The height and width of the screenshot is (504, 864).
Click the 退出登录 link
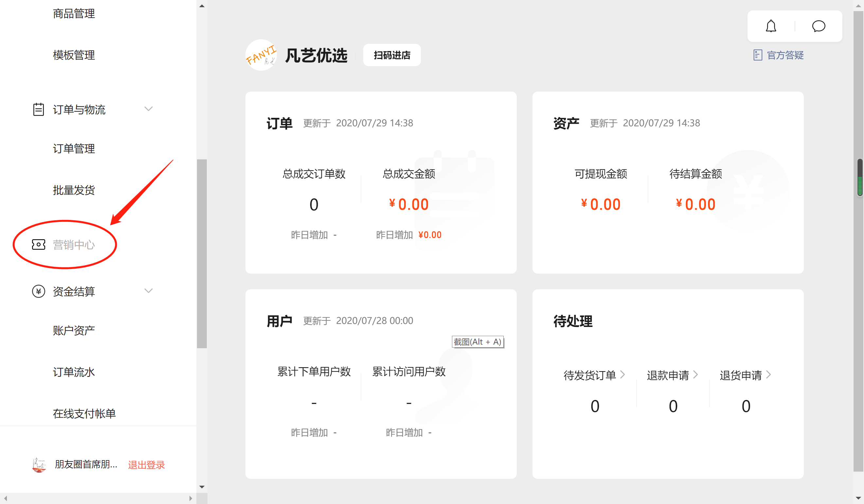[x=146, y=465]
